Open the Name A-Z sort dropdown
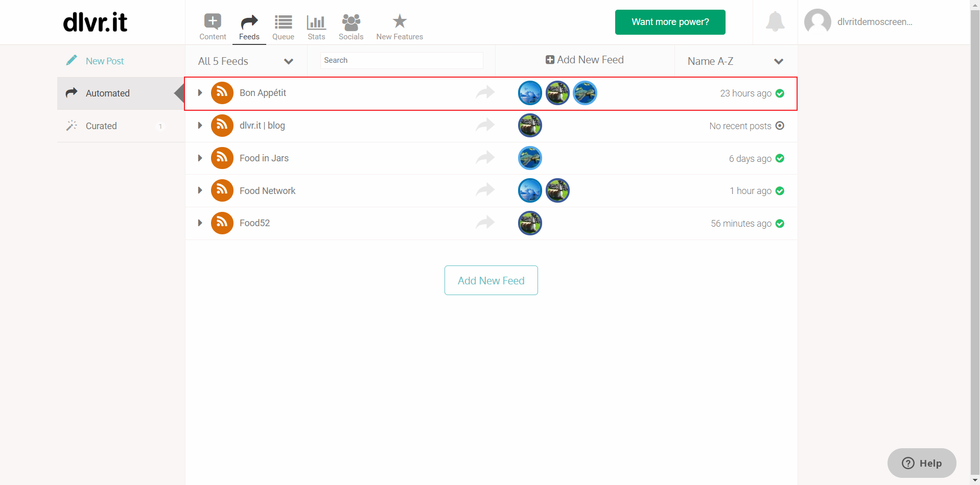 pos(736,61)
